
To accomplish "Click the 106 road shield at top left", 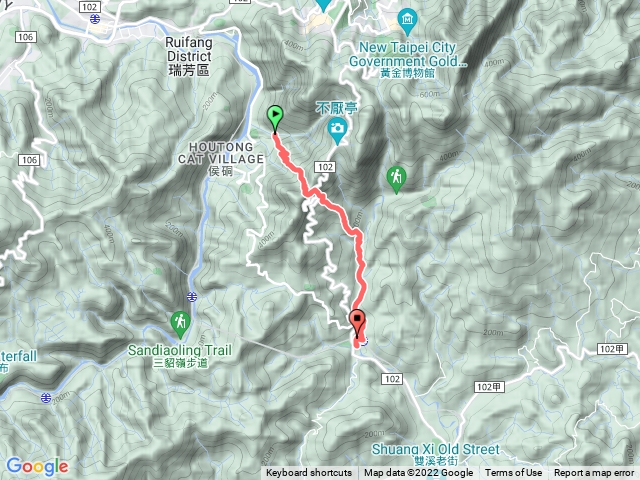I will point(25,37).
